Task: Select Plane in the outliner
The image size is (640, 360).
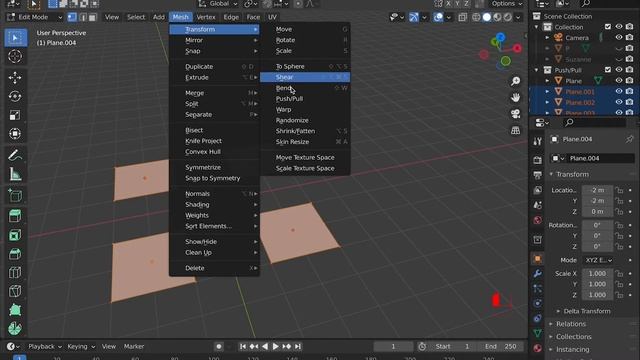Action: [x=573, y=81]
